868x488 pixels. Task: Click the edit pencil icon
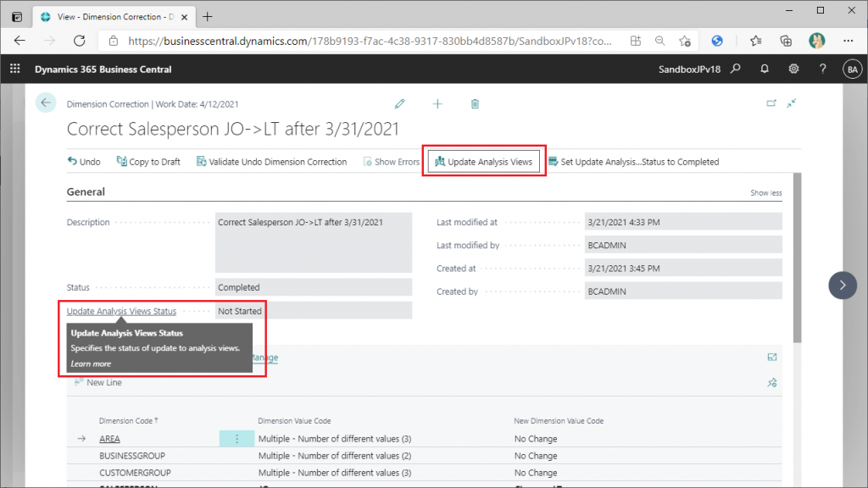(x=400, y=103)
